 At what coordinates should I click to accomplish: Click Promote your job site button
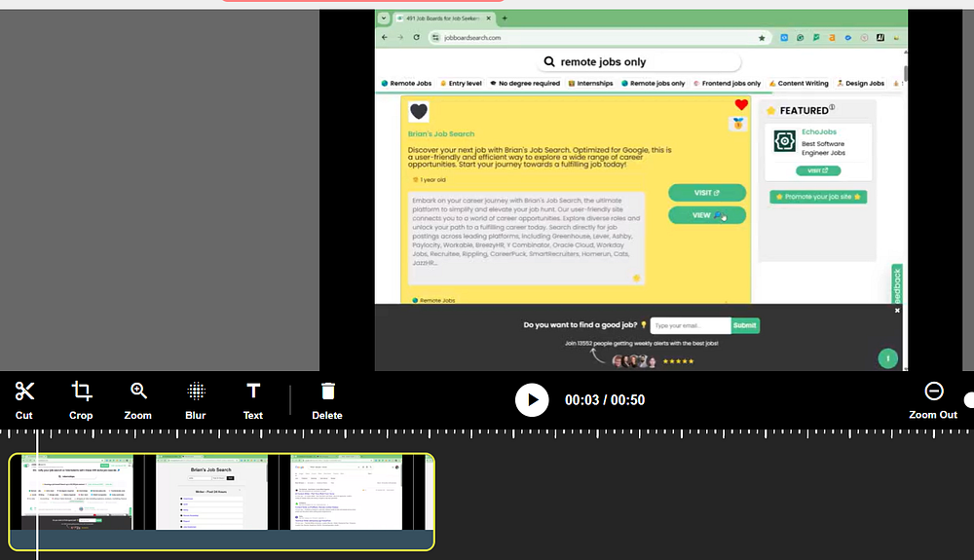pos(818,197)
